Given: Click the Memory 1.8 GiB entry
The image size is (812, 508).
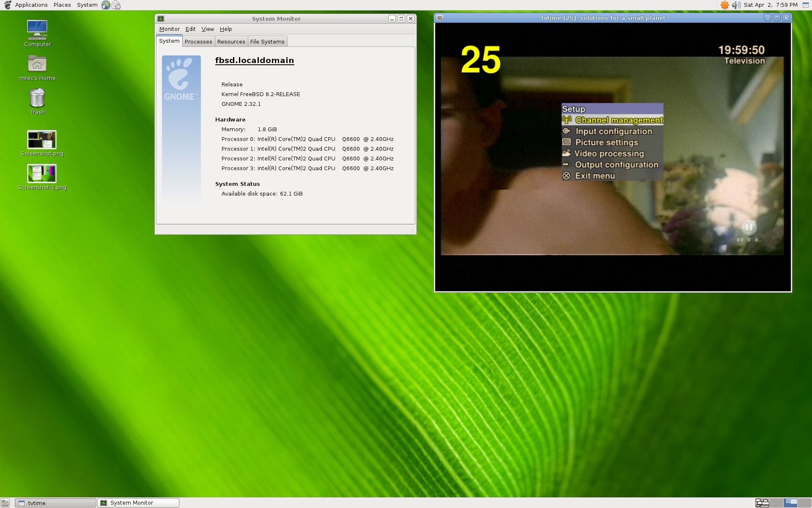Looking at the screenshot, I should tap(249, 129).
